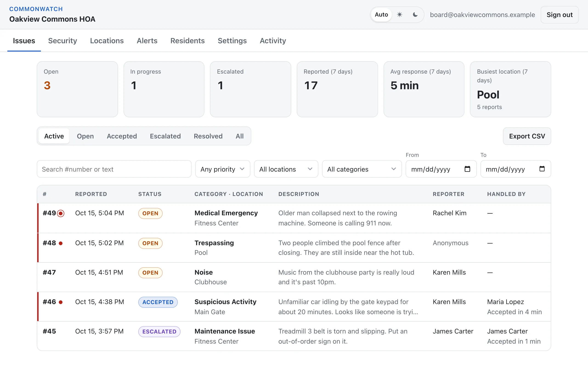Click the OPEN badge on issue #49
This screenshot has width=588, height=368.
(150, 213)
